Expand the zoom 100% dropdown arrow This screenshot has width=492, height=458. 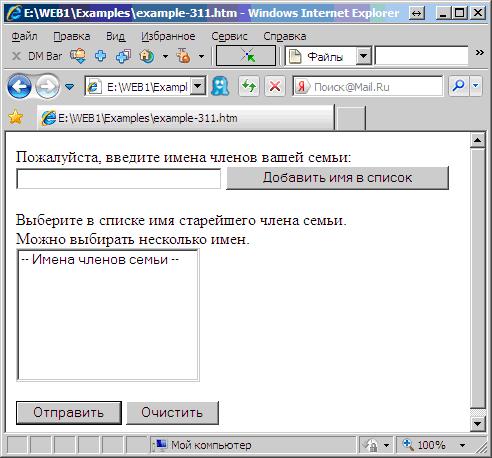[462, 445]
